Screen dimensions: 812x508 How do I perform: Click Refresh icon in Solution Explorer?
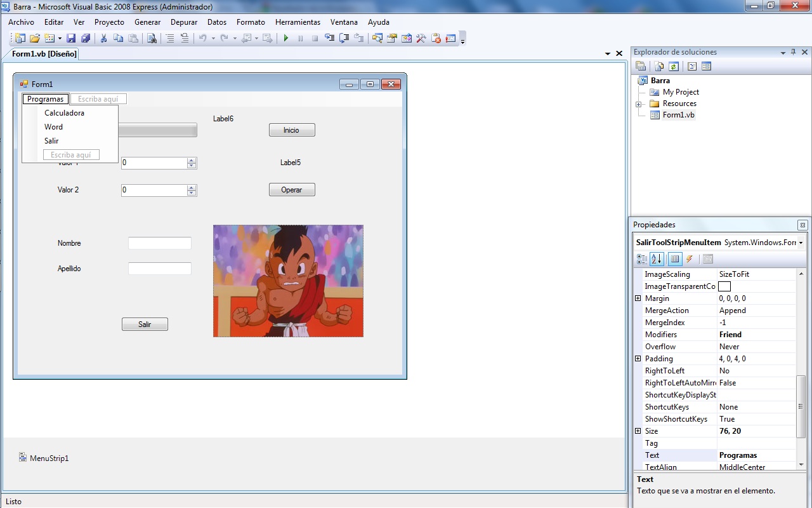pos(674,66)
